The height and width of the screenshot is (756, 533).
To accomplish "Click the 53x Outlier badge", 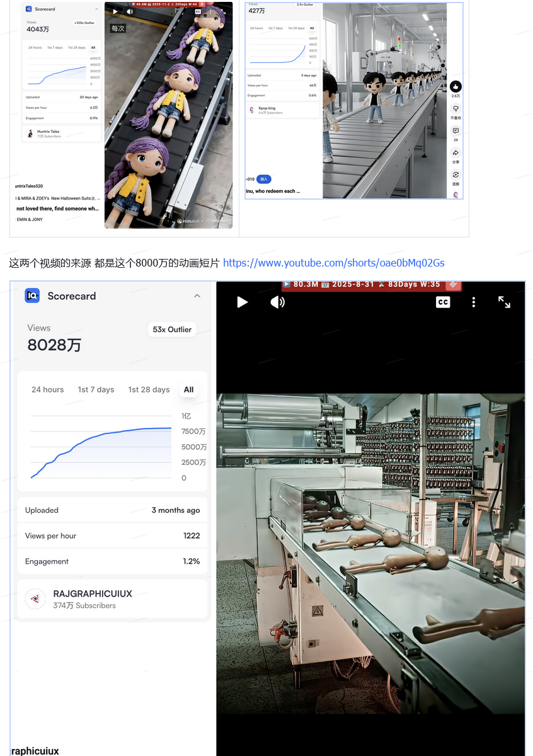I will click(x=172, y=329).
